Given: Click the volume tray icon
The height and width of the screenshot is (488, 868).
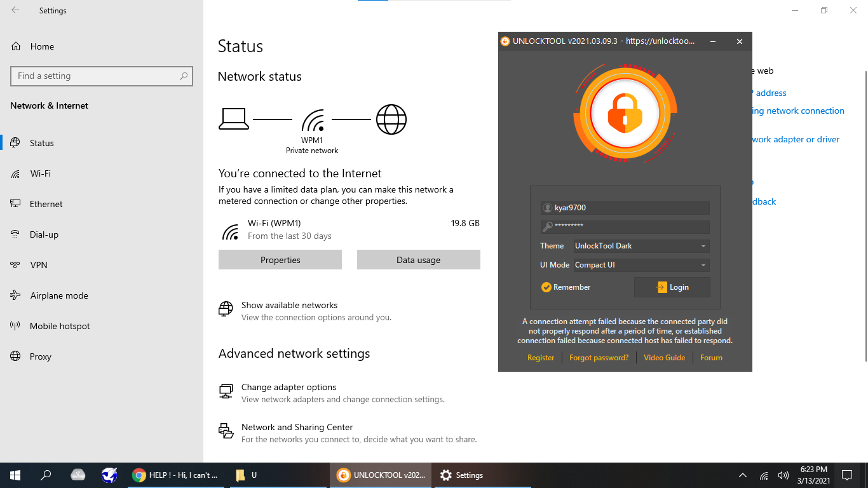Looking at the screenshot, I should [x=783, y=475].
